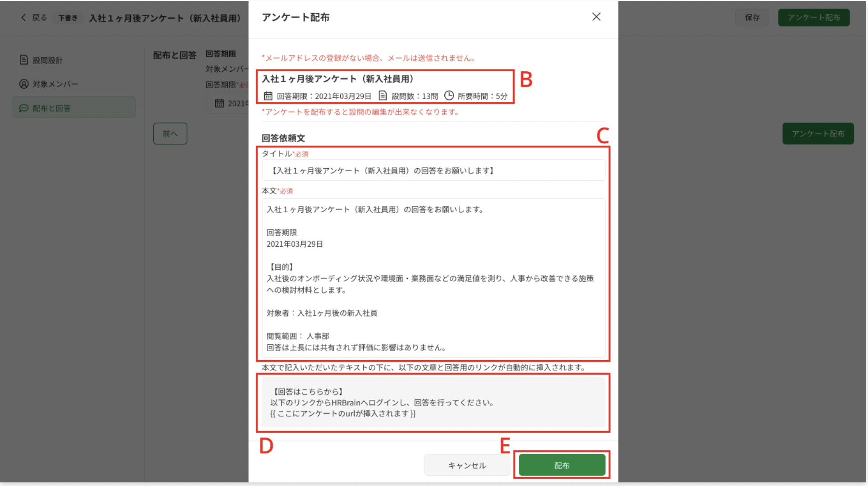Click the top-right アンケート配布 header button
Viewport: 868px width, 486px height.
pos(813,18)
